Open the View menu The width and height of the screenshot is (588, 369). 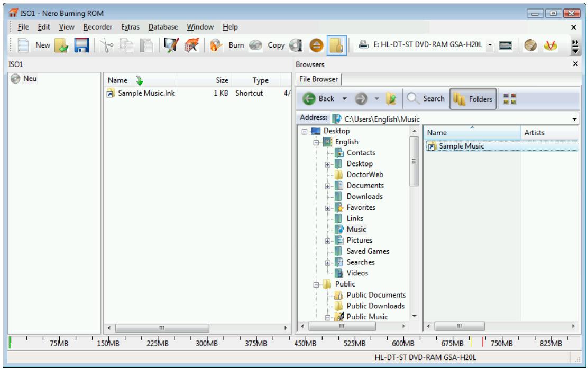67,27
